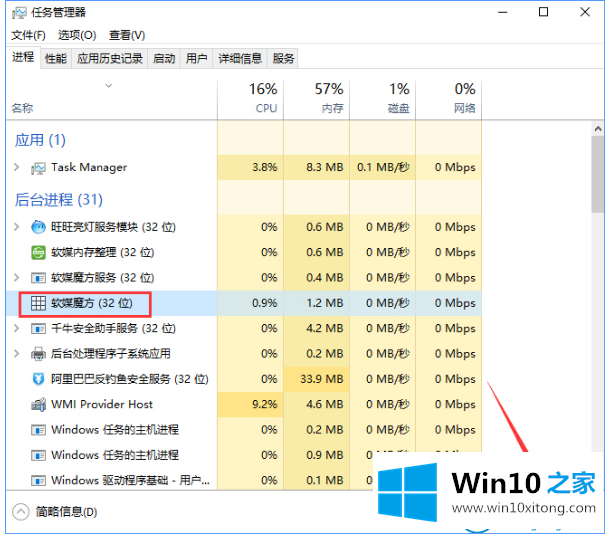Click the 阿里巴巴反钓鱼安全服务 shield icon
Image resolution: width=608 pixels, height=534 pixels.
38,379
